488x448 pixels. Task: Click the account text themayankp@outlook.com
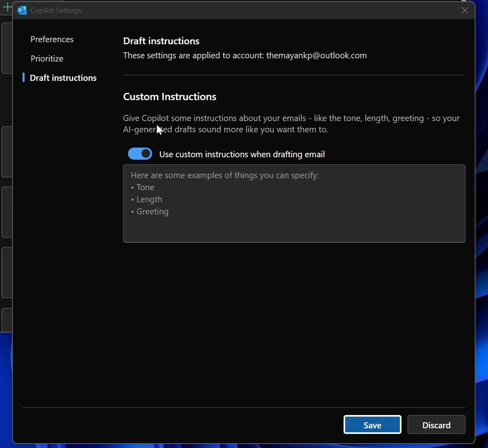tap(317, 55)
